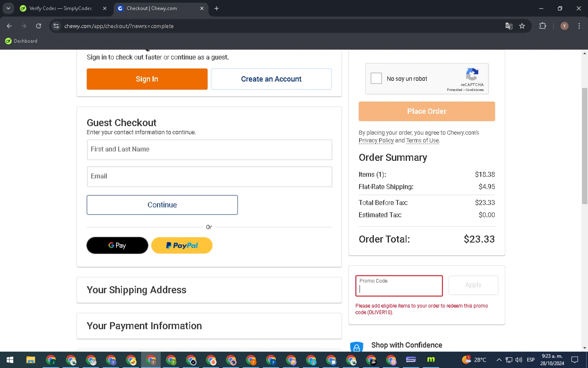588x368 pixels.
Task: Open the Extensions puzzle icon
Action: [x=543, y=26]
